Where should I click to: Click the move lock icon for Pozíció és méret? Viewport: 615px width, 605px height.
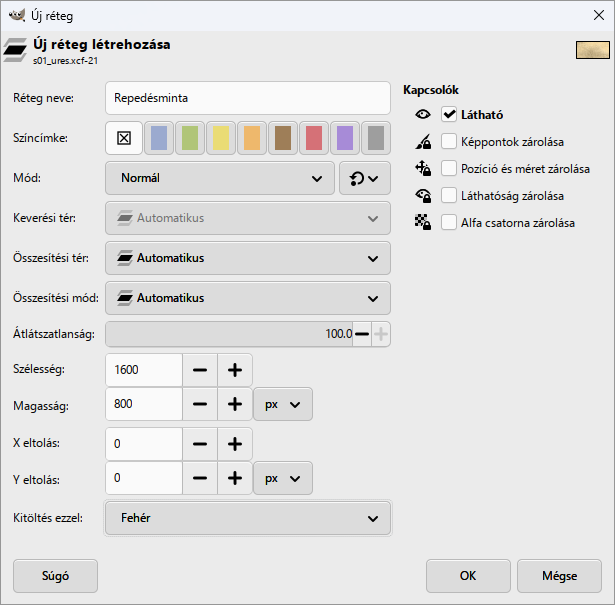pos(423,169)
